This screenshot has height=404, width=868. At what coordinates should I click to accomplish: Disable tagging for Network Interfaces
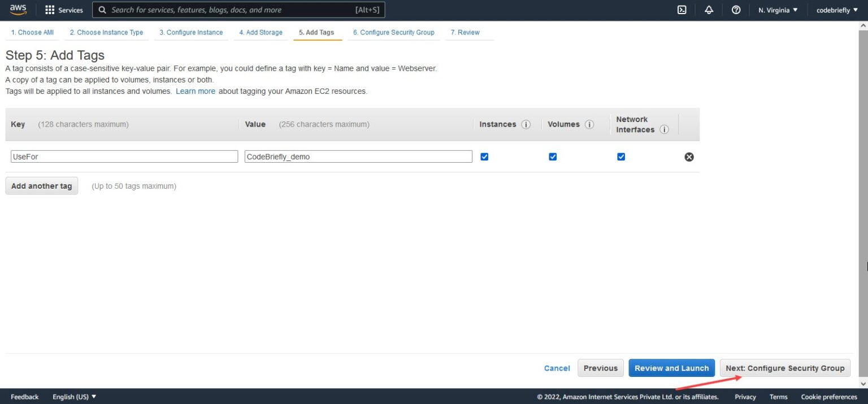coord(621,157)
